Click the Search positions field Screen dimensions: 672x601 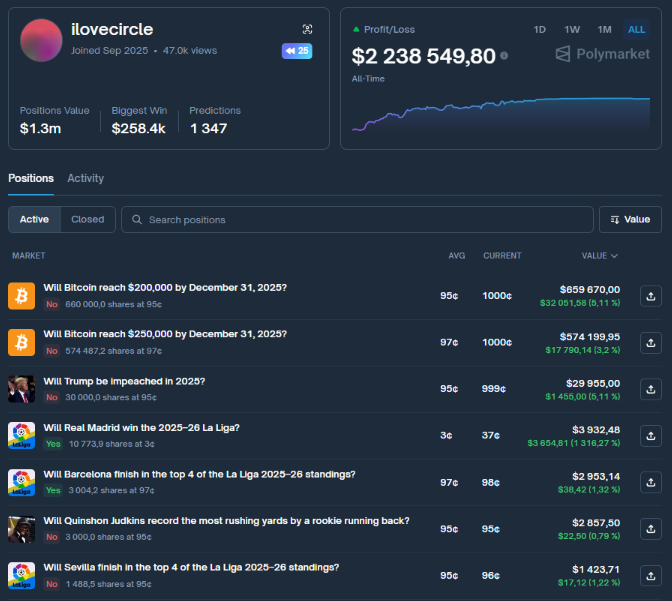[357, 219]
